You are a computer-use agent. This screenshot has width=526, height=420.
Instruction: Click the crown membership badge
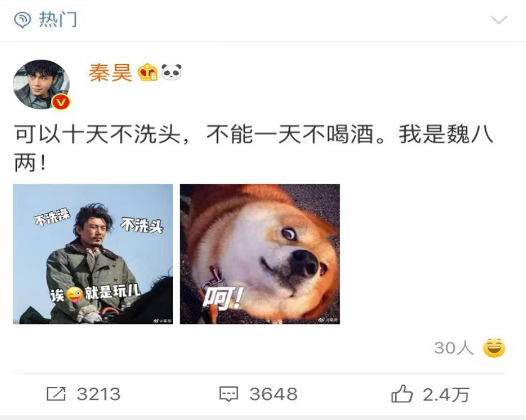(148, 72)
